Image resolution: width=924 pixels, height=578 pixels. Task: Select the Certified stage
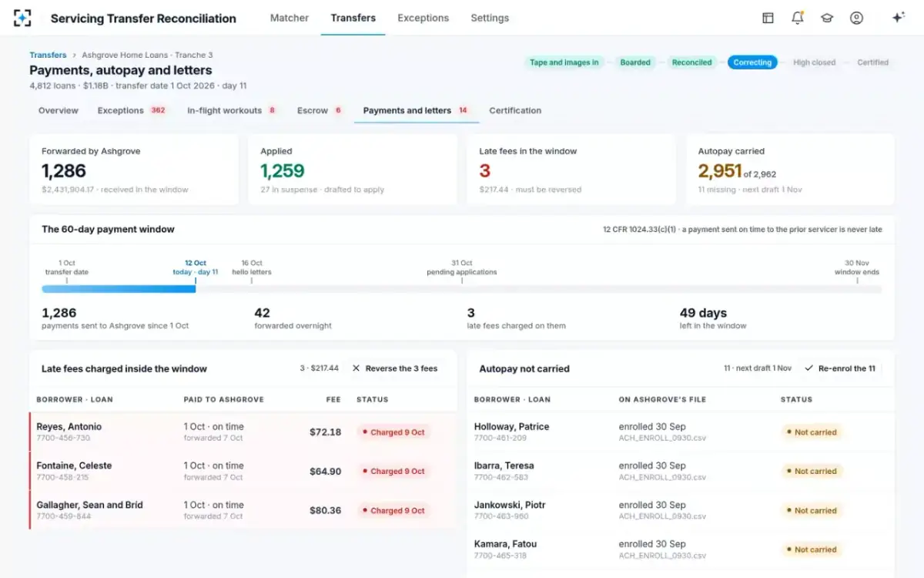[x=872, y=62]
